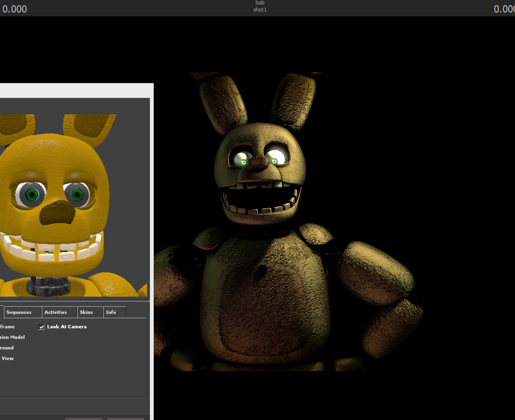This screenshot has height=420, width=515.
Task: Click the "shot1" label in the header
Action: [260, 10]
